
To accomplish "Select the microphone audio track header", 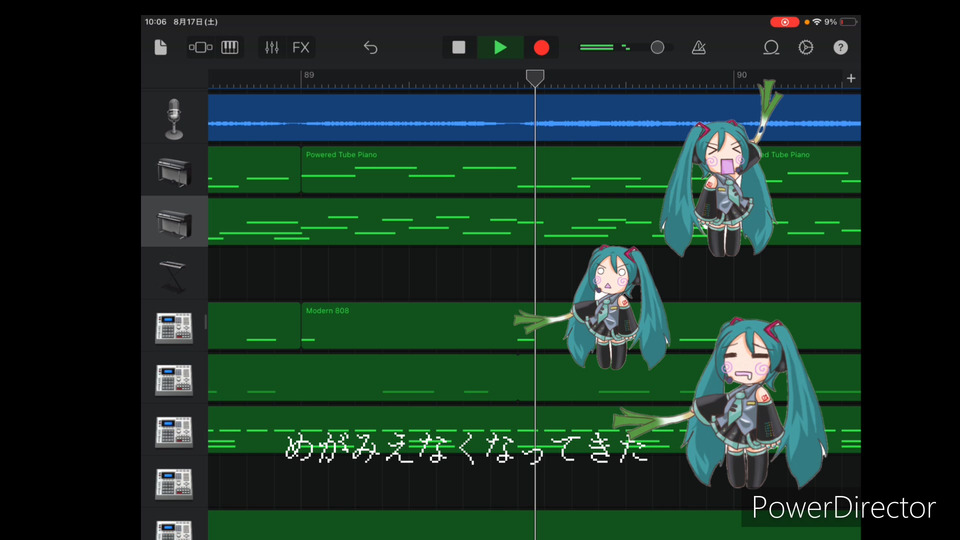I will [x=174, y=118].
